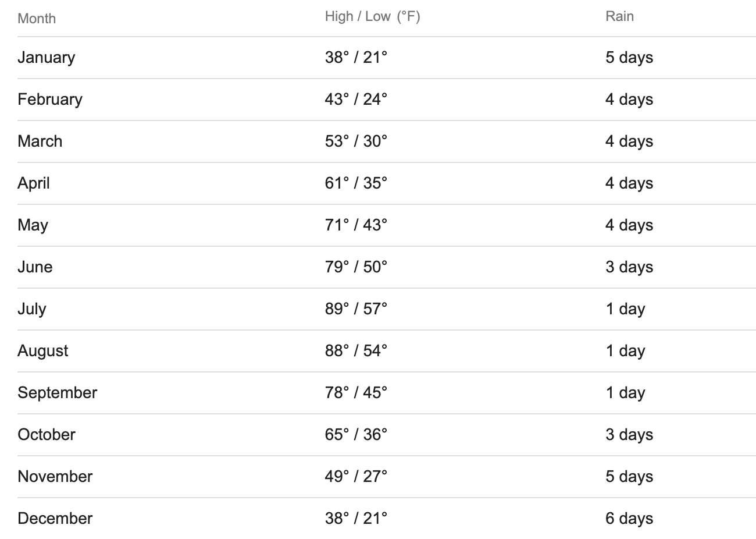Click February's 43° / 24° temperature
This screenshot has height=539, width=756.
pyautogui.click(x=356, y=99)
